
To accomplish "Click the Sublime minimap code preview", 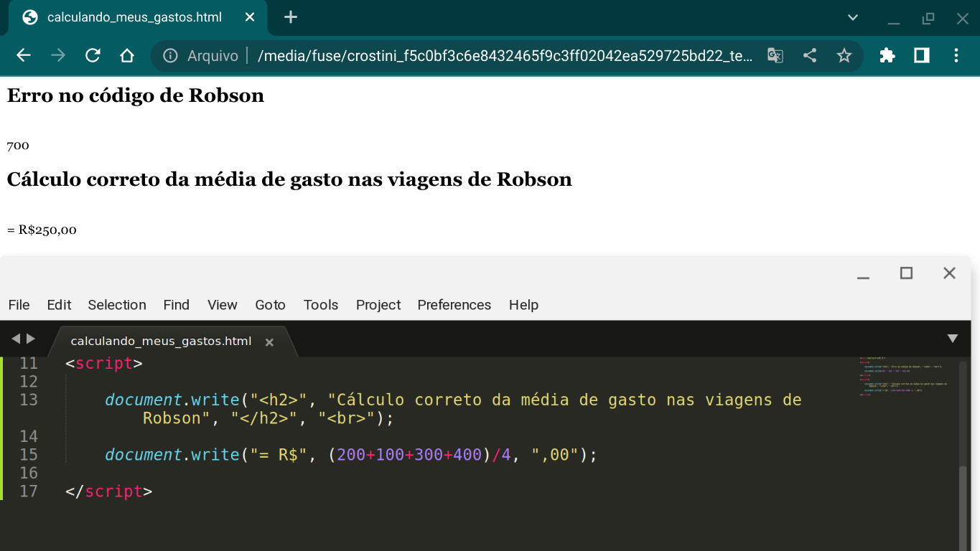I will [903, 376].
